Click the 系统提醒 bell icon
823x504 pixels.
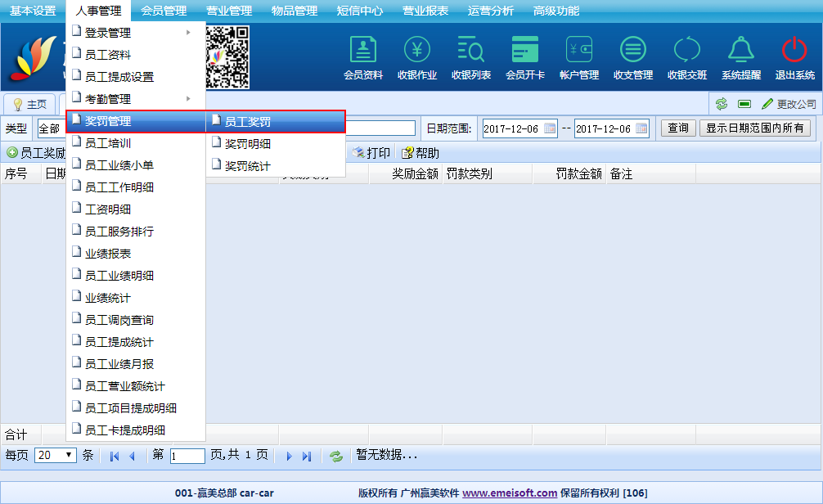click(741, 51)
